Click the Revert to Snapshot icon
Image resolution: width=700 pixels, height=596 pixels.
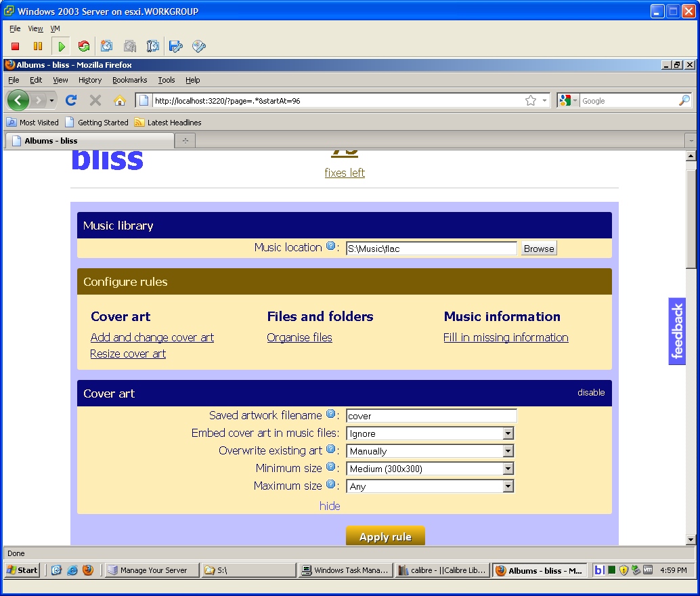[x=129, y=46]
